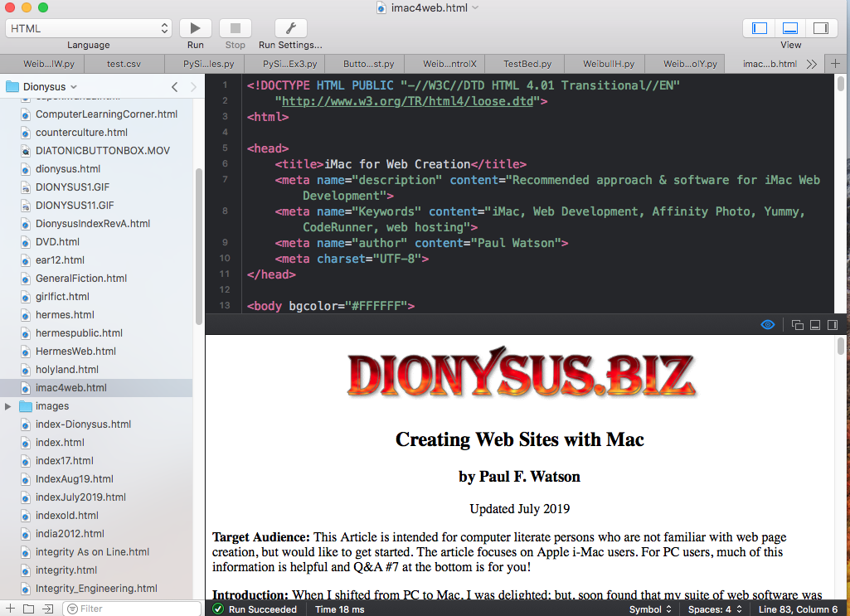Viewport: 850px width, 616px height.
Task: Open Run Settings via the wrench icon
Action: tap(289, 27)
